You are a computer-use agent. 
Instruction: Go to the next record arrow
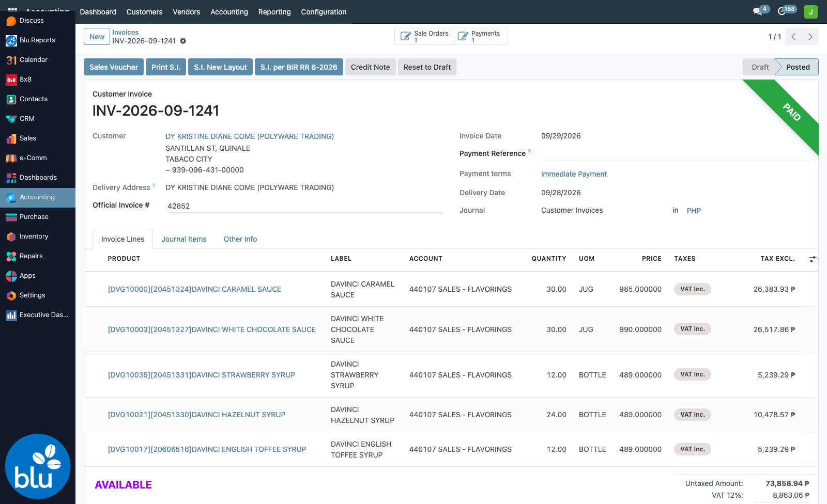tap(810, 37)
